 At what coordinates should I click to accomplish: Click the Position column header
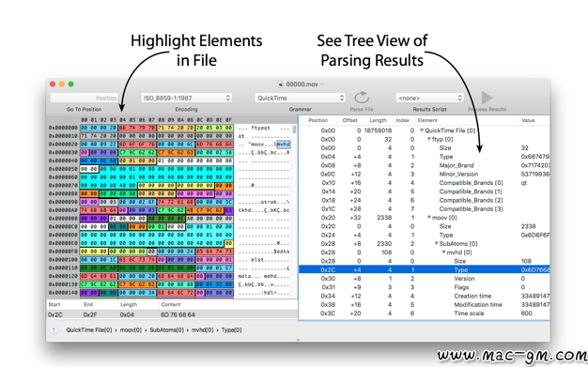coord(317,120)
